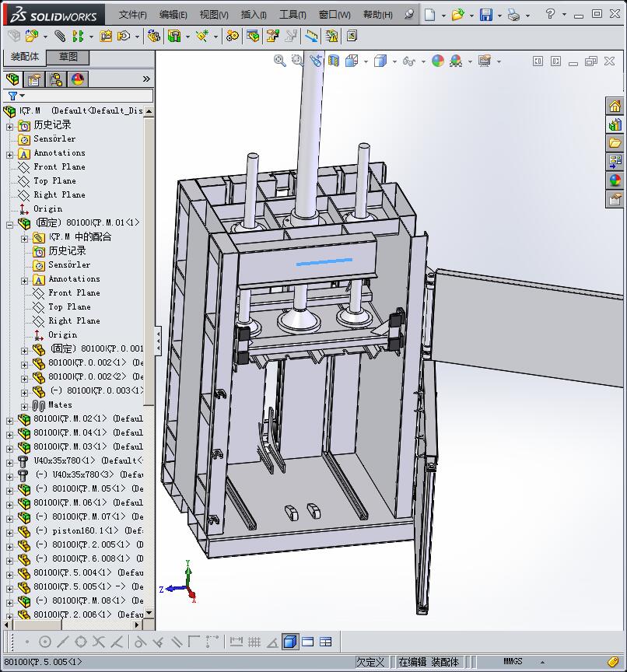Expand the Mates folder node

coord(24,407)
